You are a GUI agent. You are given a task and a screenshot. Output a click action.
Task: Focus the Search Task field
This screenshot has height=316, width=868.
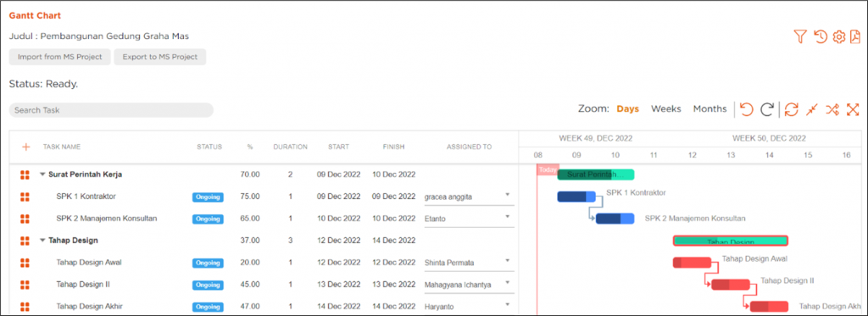point(111,110)
